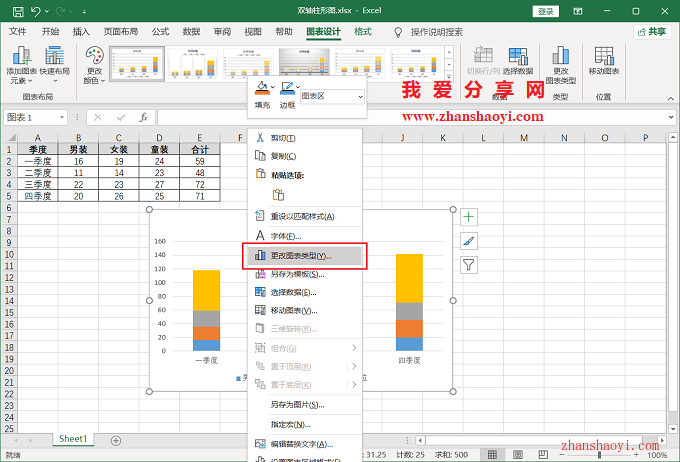Screen dimensions: 680x462
Task: Click the Border pen icon
Action: (287, 88)
